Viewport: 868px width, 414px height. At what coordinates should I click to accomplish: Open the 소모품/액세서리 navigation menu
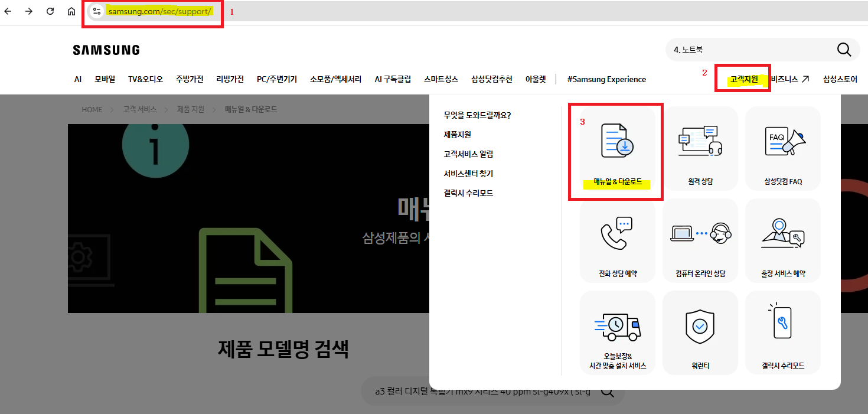tap(335, 79)
